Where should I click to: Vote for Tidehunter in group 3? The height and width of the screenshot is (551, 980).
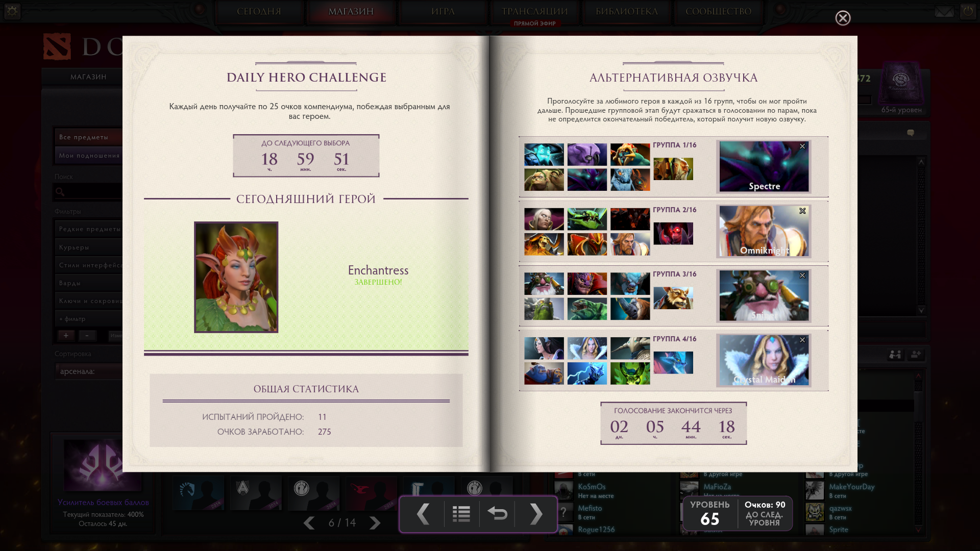click(587, 309)
